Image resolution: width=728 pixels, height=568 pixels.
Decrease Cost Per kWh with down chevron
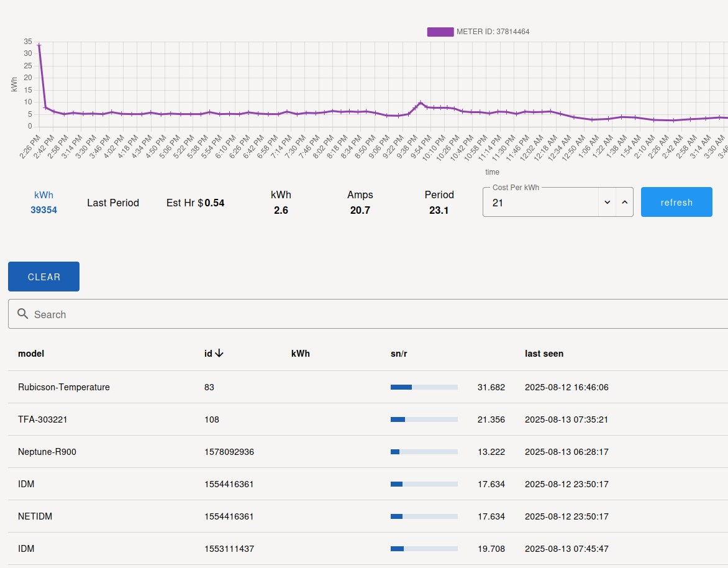607,202
